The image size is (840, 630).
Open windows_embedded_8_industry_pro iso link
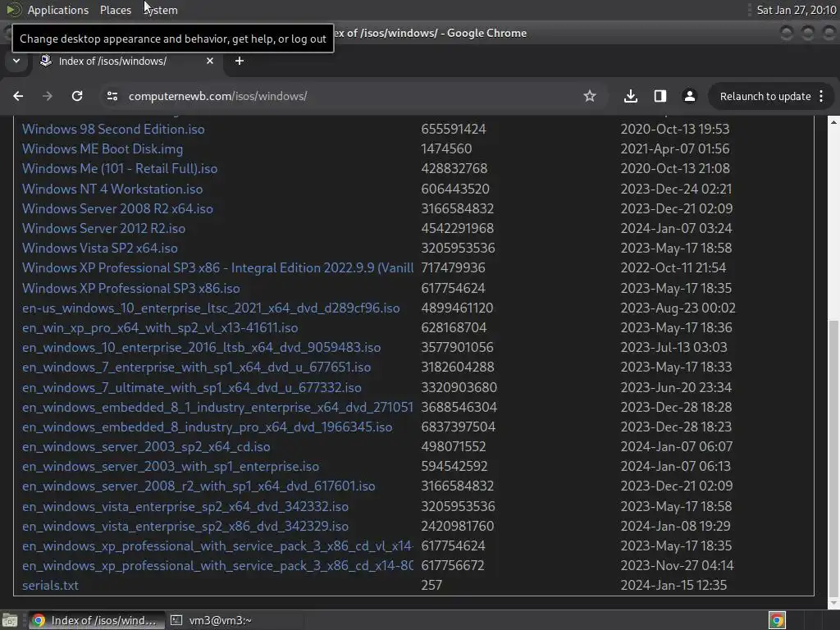coord(207,427)
